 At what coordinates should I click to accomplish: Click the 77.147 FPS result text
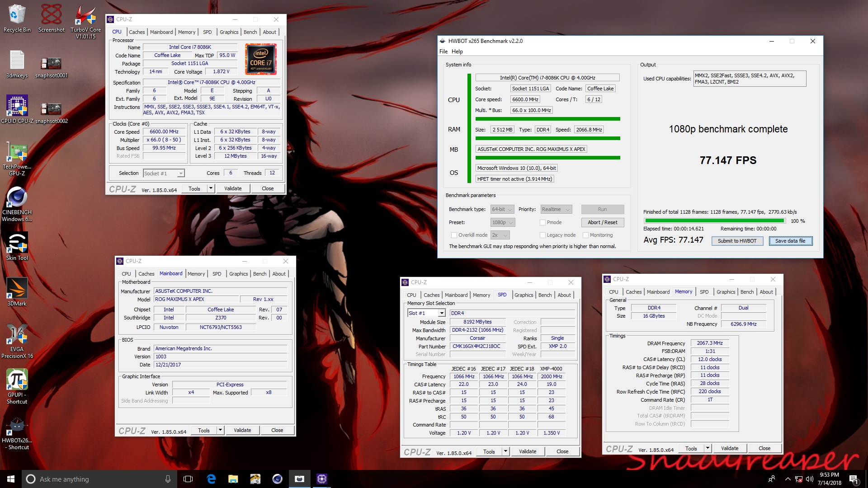pos(728,160)
